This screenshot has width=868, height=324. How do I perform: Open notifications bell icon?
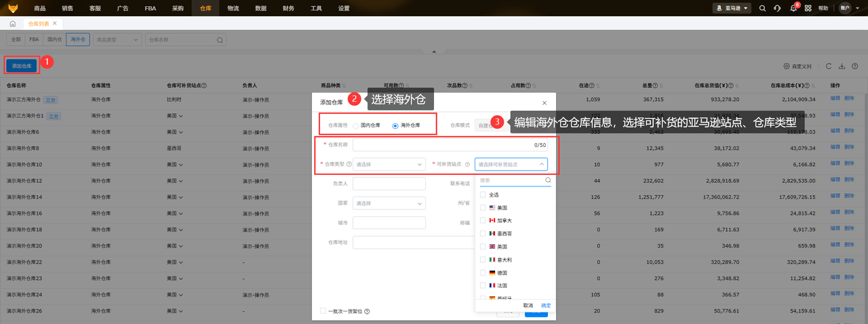click(x=793, y=9)
